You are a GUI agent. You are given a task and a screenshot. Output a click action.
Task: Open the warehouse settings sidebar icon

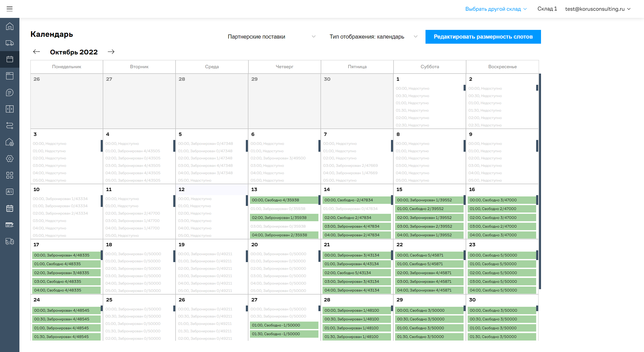click(x=10, y=142)
